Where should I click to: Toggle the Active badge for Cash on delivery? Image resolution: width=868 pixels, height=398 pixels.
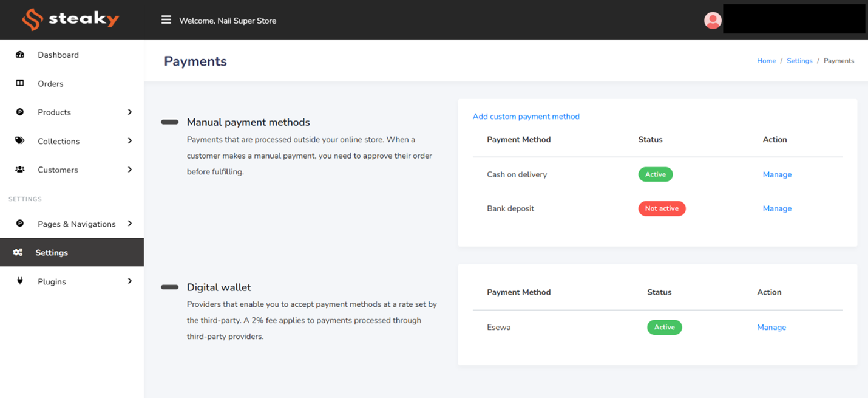pyautogui.click(x=655, y=174)
